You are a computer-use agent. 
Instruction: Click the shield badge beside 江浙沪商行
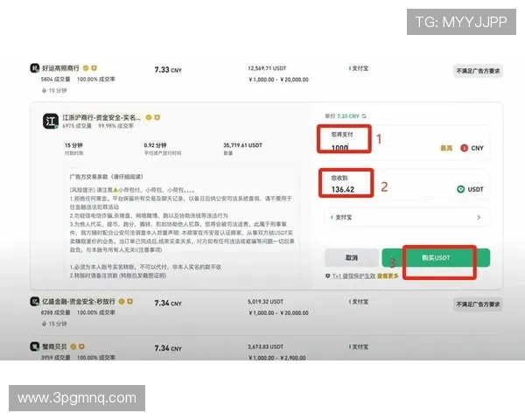(157, 117)
